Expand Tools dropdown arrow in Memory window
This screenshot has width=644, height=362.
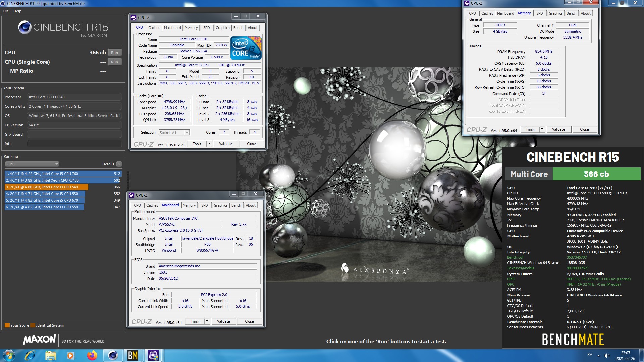pos(542,129)
